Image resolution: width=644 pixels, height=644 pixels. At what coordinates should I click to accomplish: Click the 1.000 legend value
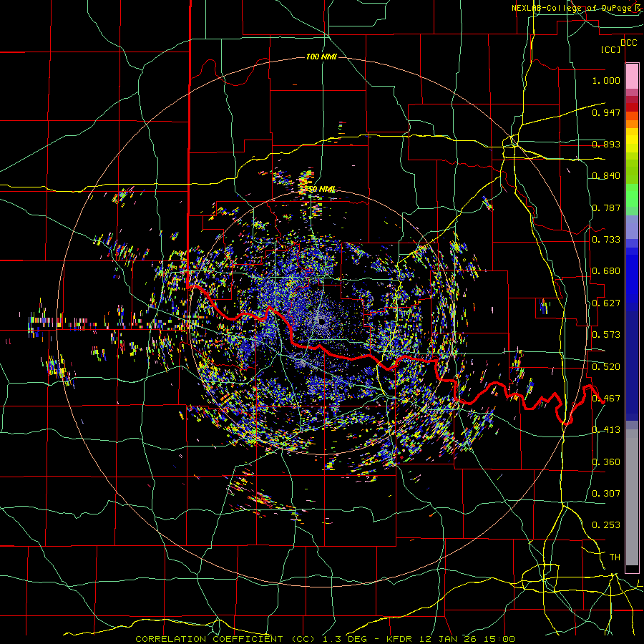[606, 80]
